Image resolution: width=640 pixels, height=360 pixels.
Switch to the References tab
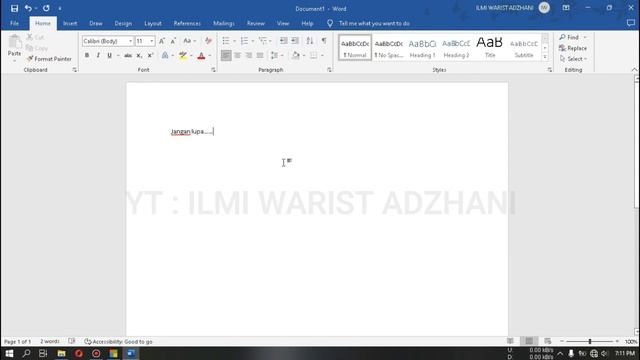pos(187,23)
